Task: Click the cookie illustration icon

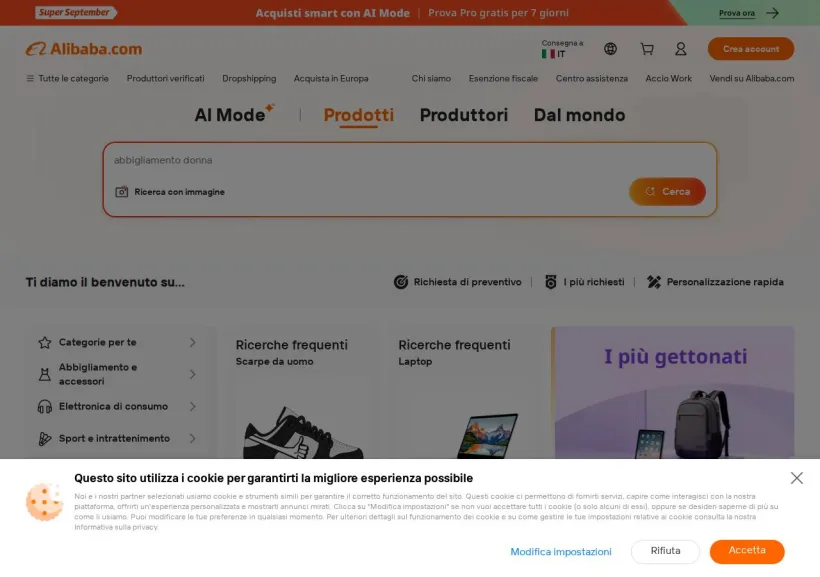Action: tap(44, 502)
